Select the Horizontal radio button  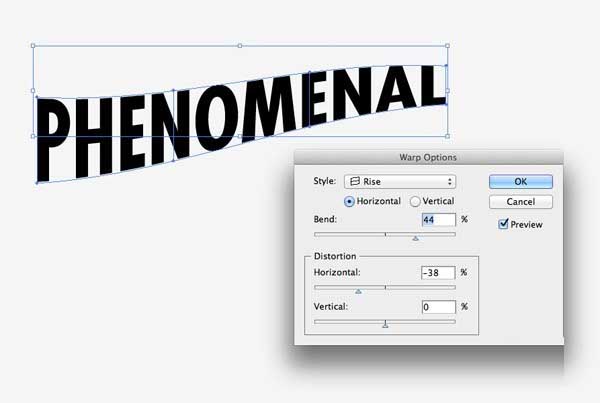click(349, 201)
